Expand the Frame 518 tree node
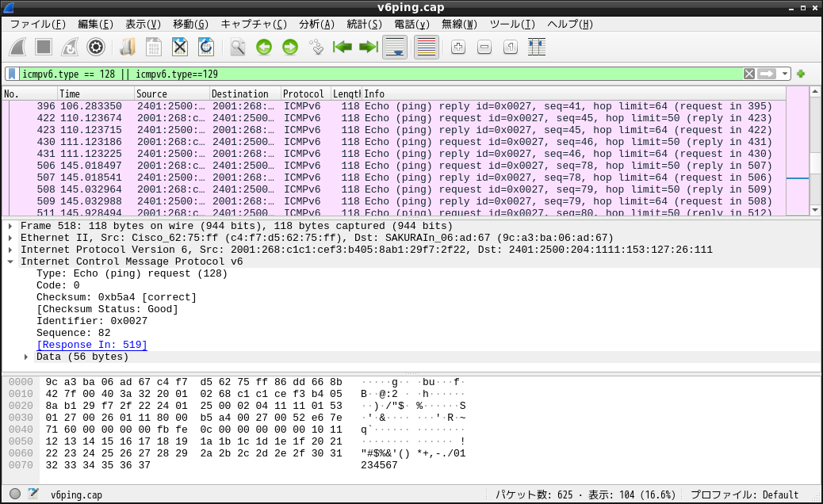Viewport: 823px width, 504px height. click(x=10, y=226)
